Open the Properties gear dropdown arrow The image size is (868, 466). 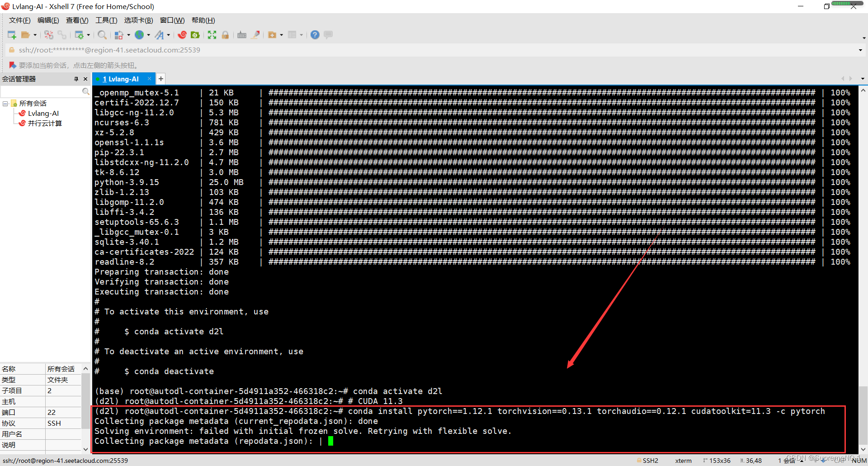89,35
